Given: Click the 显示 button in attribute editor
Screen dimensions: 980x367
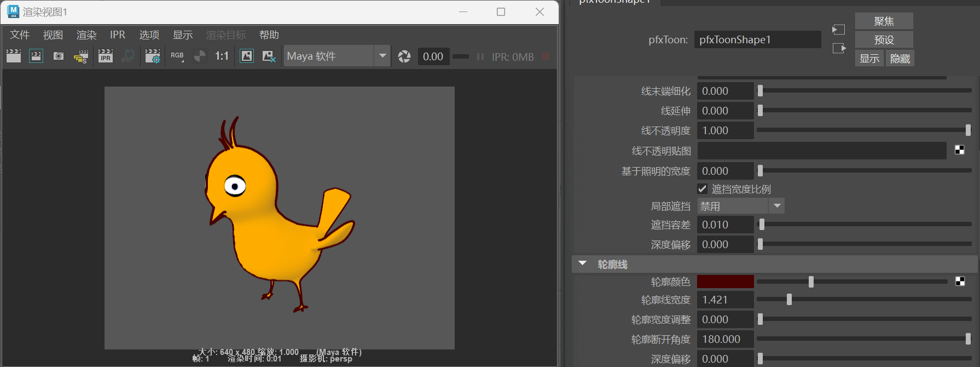Looking at the screenshot, I should click(x=869, y=59).
